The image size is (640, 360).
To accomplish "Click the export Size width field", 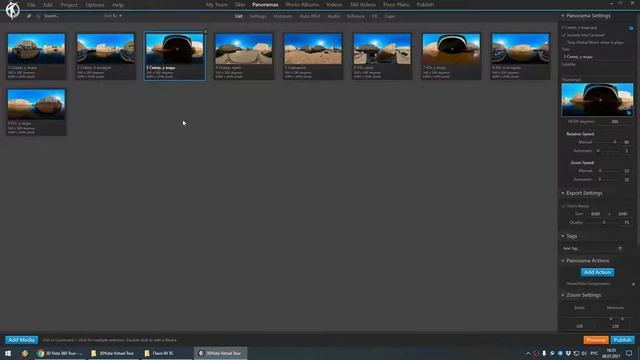I will (x=596, y=214).
